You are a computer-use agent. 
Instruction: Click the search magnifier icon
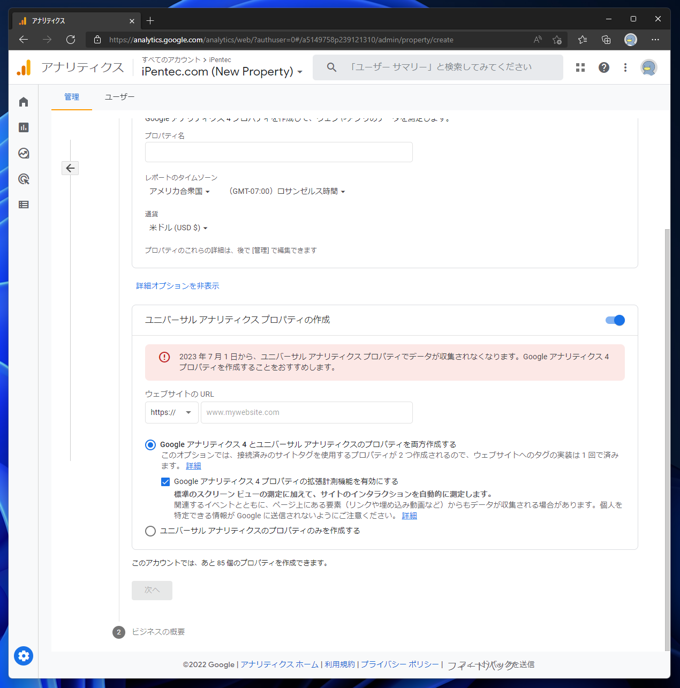(x=332, y=67)
